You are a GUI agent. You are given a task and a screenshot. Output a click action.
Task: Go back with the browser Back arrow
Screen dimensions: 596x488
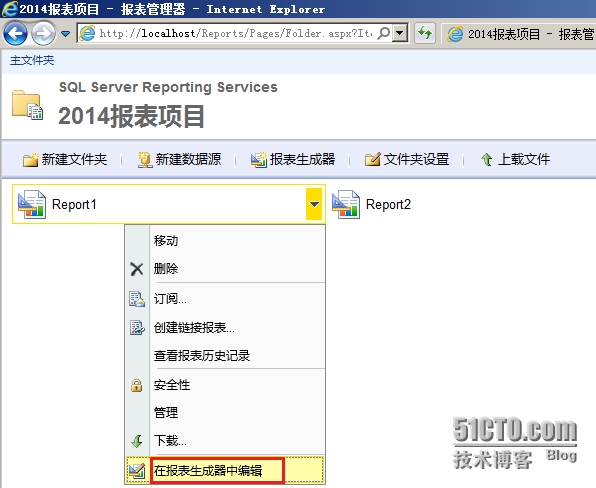(x=15, y=34)
